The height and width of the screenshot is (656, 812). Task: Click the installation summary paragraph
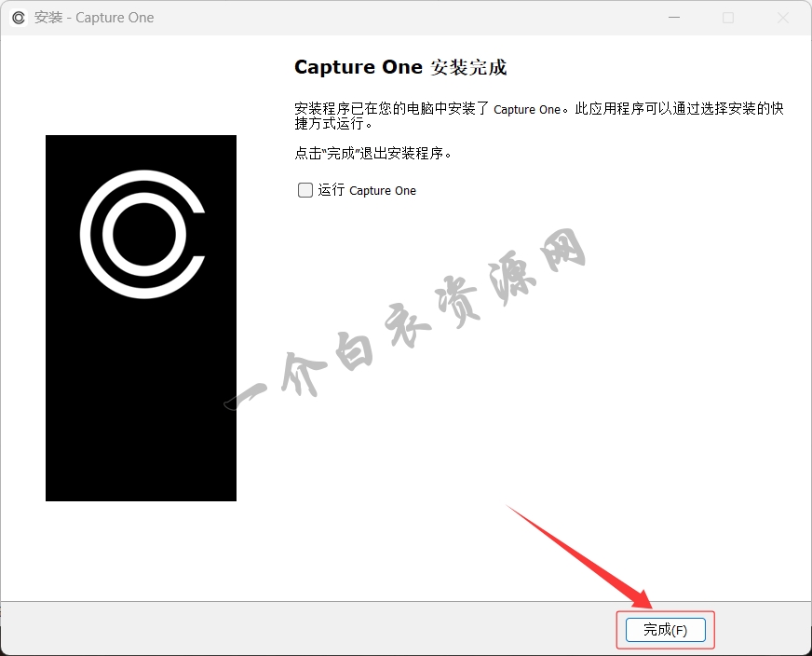click(x=538, y=116)
